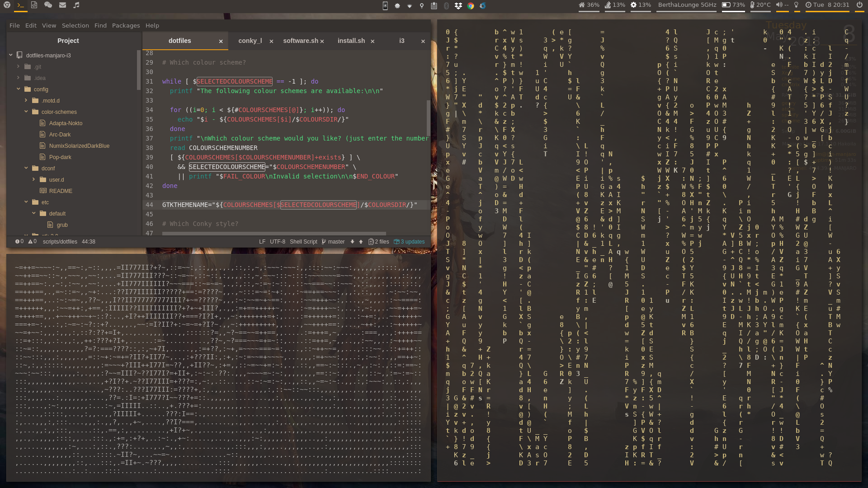This screenshot has height=488, width=868.
Task: Click the lightbulb tray icon near Bluetooth
Action: coord(422,5)
